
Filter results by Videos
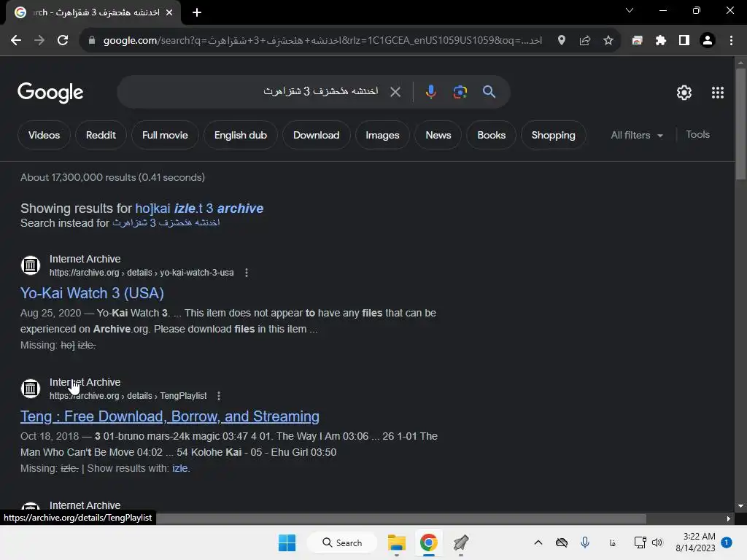point(44,135)
